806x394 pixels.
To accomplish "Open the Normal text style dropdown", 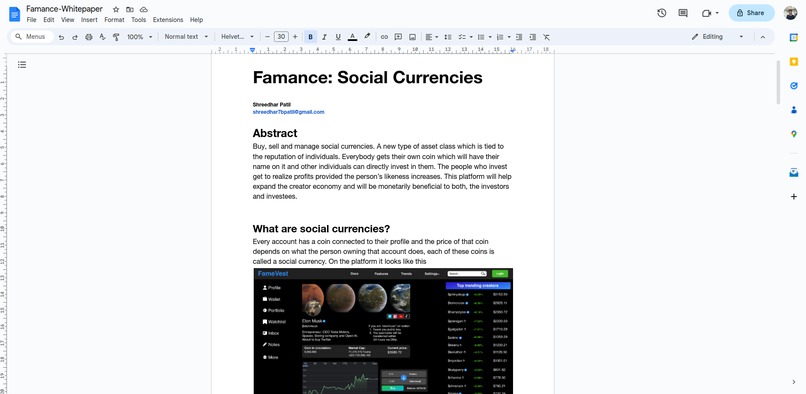I will tap(186, 37).
